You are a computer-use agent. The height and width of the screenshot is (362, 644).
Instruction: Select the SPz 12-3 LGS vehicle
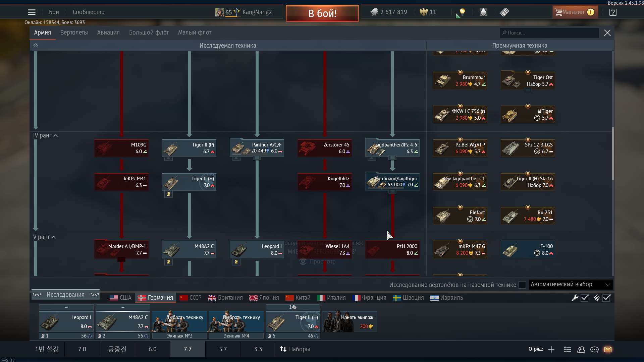point(528,148)
